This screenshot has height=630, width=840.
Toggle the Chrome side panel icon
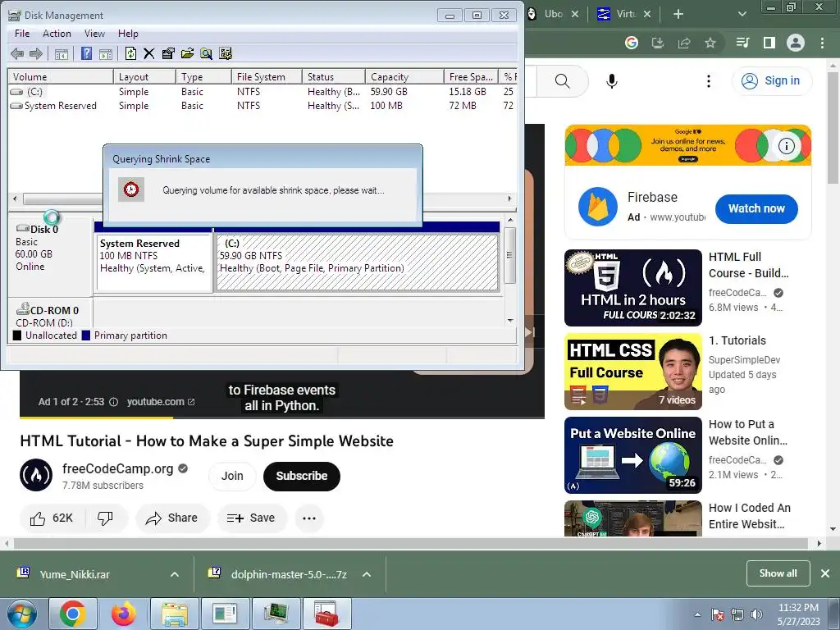pyautogui.click(x=769, y=43)
